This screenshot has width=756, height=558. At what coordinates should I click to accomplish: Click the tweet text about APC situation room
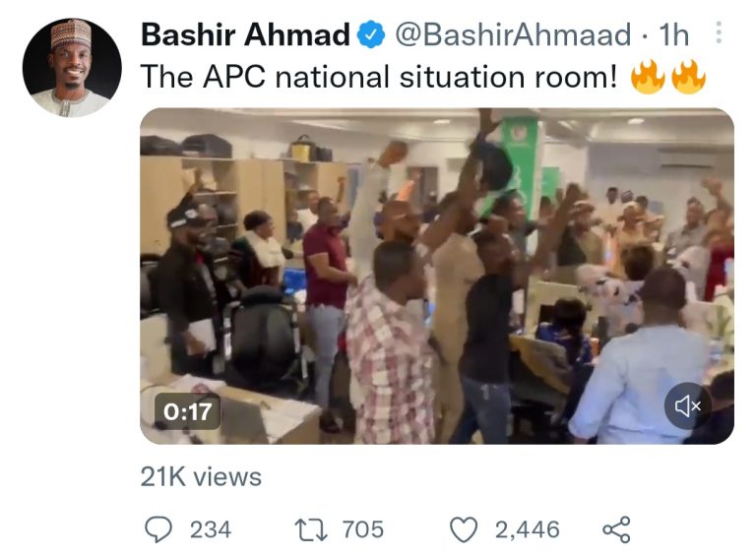(x=379, y=78)
